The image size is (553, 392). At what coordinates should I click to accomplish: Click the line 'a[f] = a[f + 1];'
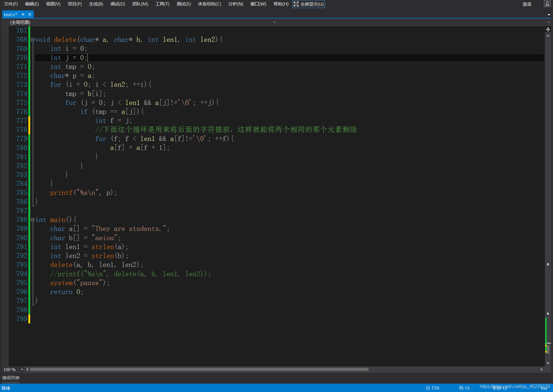(x=140, y=148)
